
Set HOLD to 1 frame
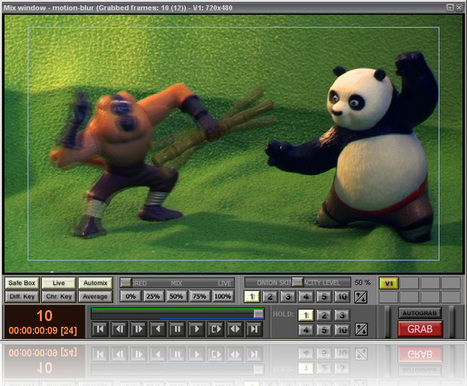[x=306, y=315]
